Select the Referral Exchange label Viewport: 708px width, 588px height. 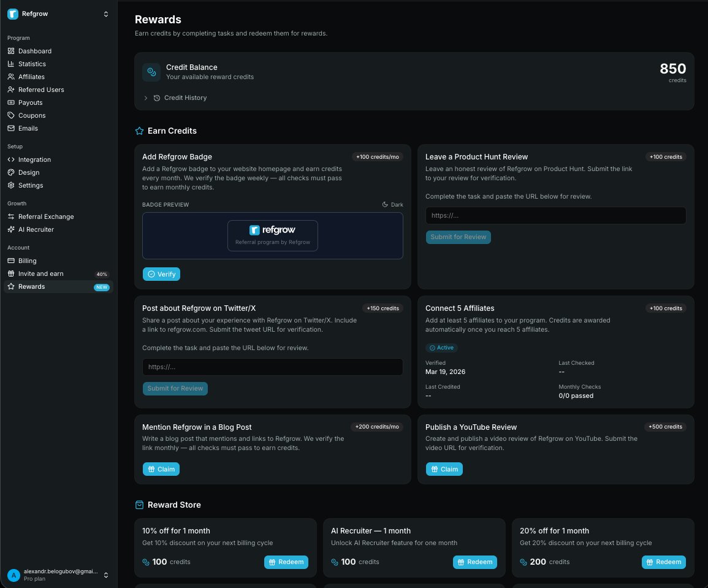[46, 216]
